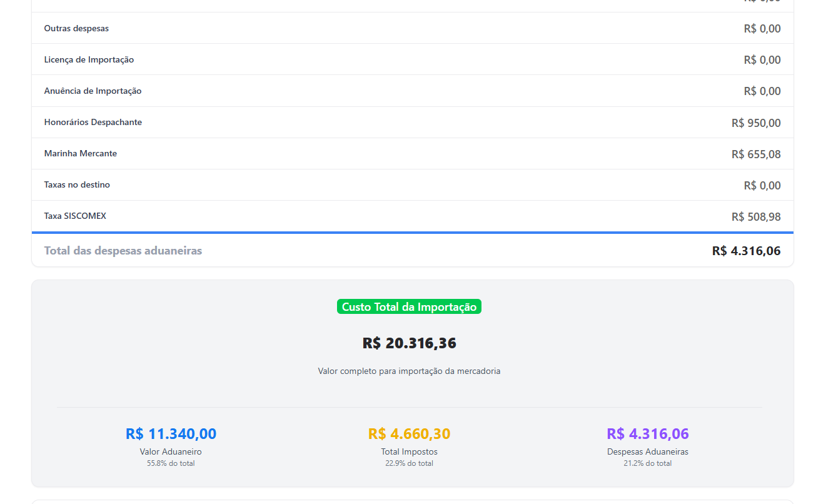Viewport: 821px width, 504px height.
Task: Click the green Custo Total da Importação badge
Action: pyautogui.click(x=409, y=307)
